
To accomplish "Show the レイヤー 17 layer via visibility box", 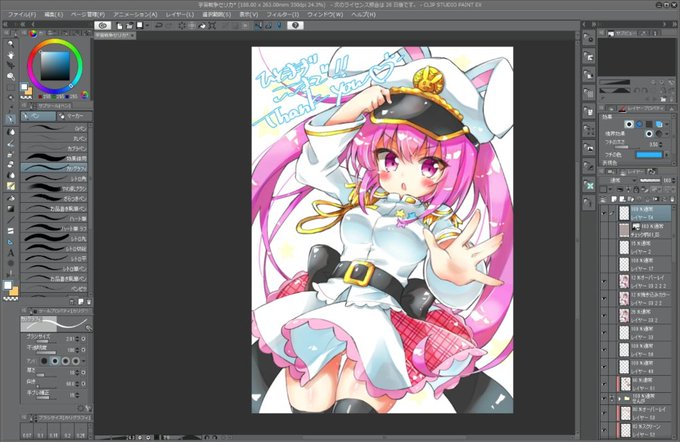I will pyautogui.click(x=604, y=264).
